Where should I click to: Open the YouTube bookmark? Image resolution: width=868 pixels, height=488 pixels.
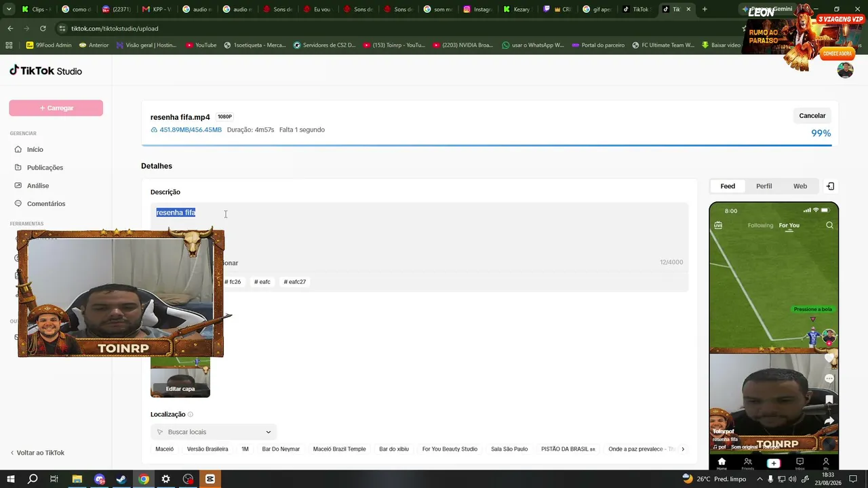coord(200,45)
